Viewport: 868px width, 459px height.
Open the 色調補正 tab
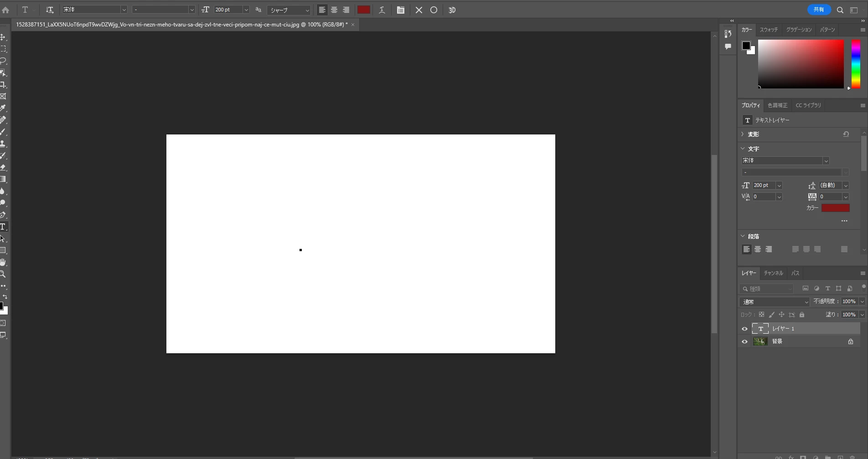(777, 105)
